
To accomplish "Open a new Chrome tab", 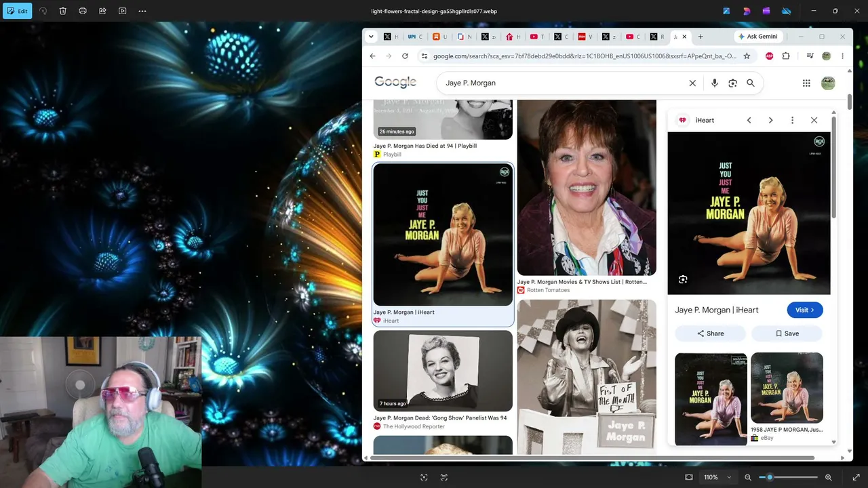I will click(701, 37).
